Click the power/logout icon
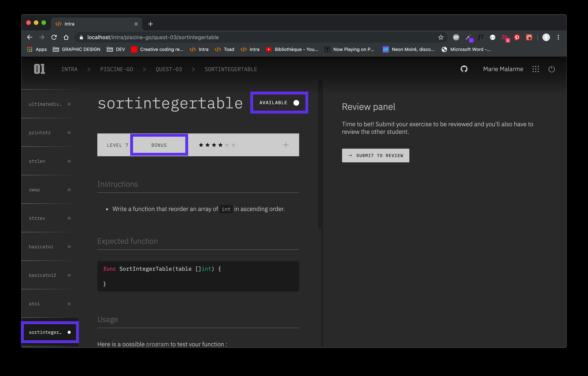Screen dimensions: 588x376 (x=552, y=69)
